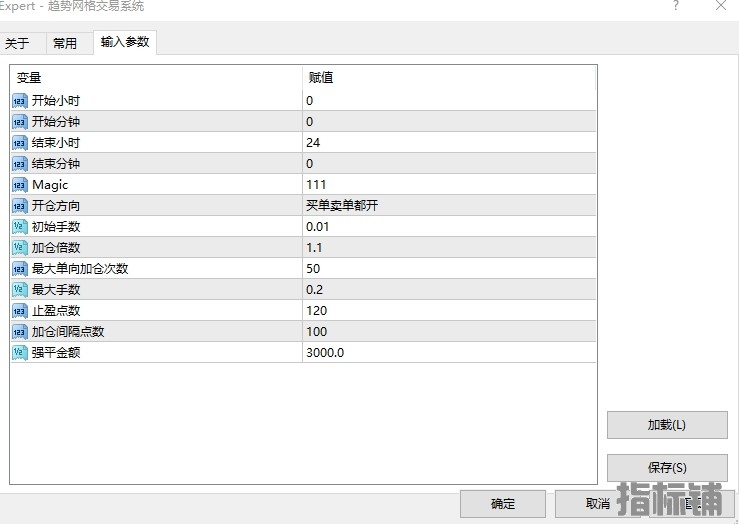
Task: Click the decimal icon beside 最大手数
Action: point(19,290)
